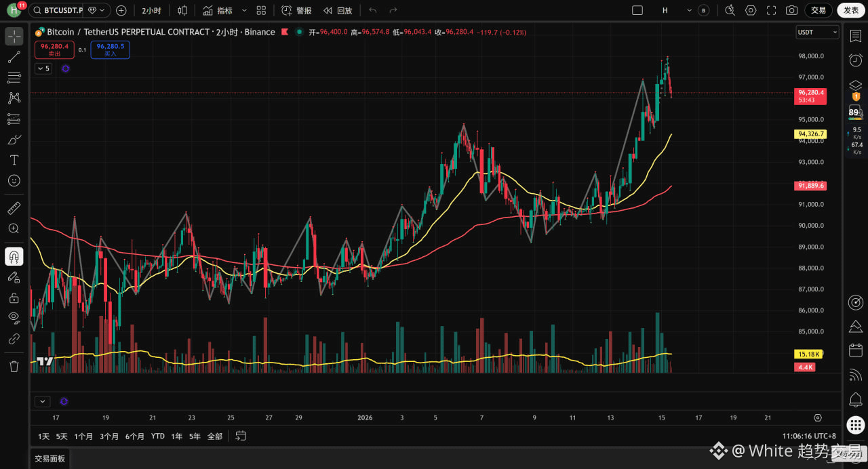Select the trend line drawing tool
Viewport: 868px width, 469px height.
[x=14, y=57]
